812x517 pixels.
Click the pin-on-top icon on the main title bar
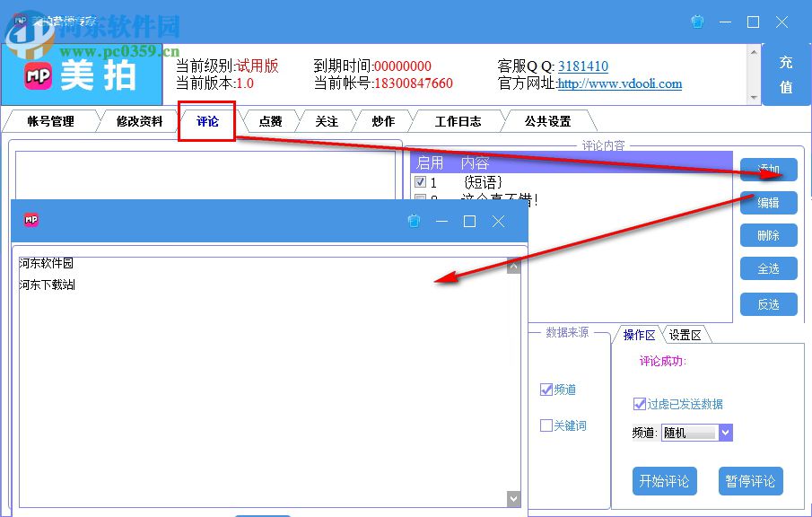(x=697, y=22)
